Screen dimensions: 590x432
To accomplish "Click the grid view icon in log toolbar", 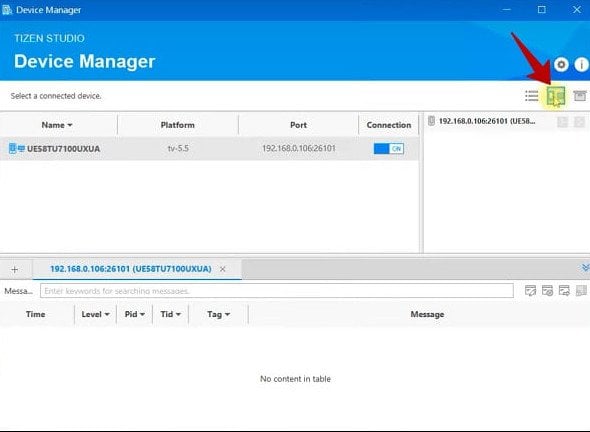I will [x=581, y=291].
